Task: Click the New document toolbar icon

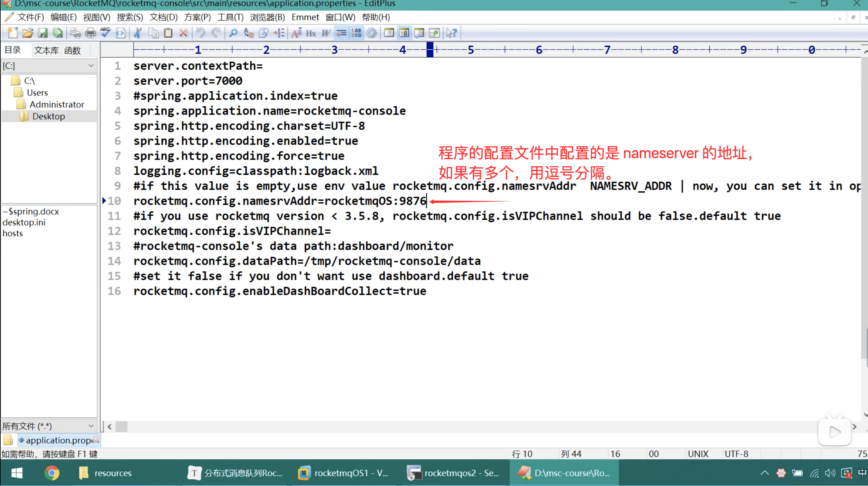Action: point(13,33)
